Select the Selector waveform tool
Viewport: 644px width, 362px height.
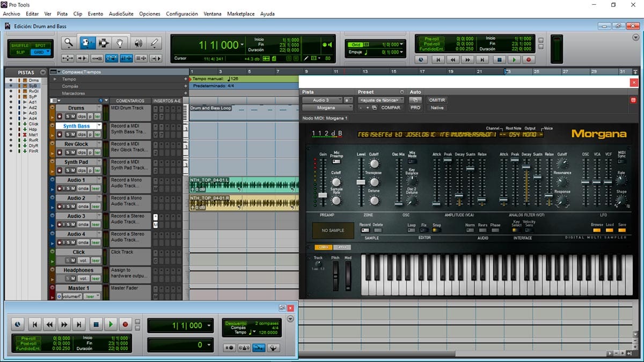coord(104,43)
